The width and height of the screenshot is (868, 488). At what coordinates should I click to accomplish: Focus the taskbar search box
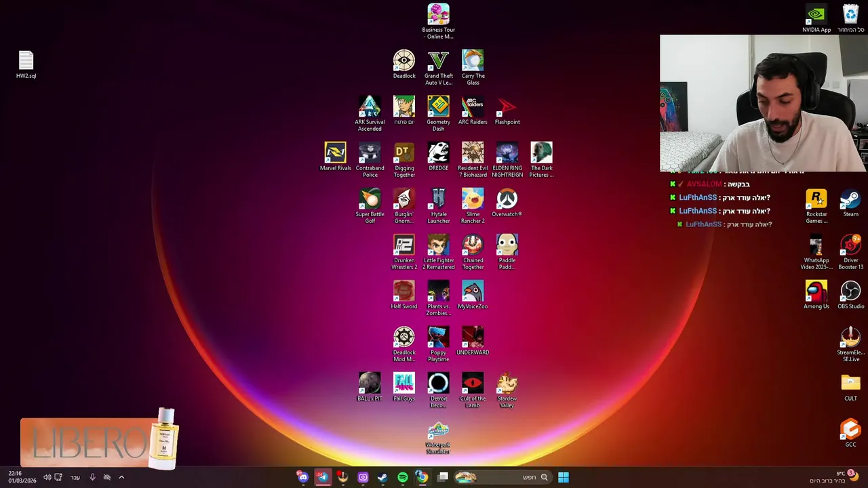coord(502,477)
